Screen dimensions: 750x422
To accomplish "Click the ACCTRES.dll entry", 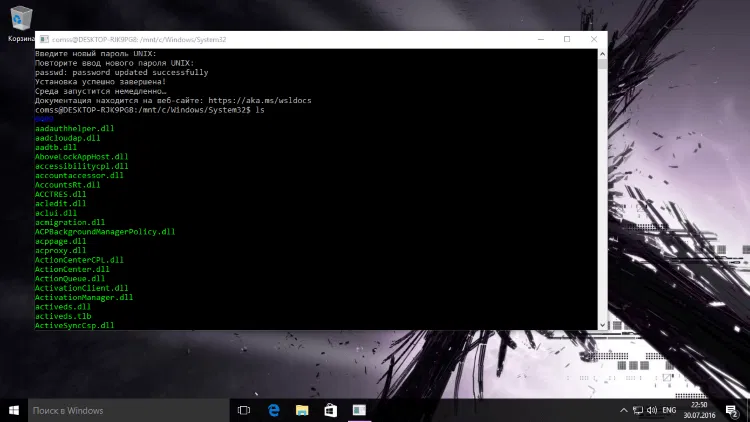I will pyautogui.click(x=61, y=194).
